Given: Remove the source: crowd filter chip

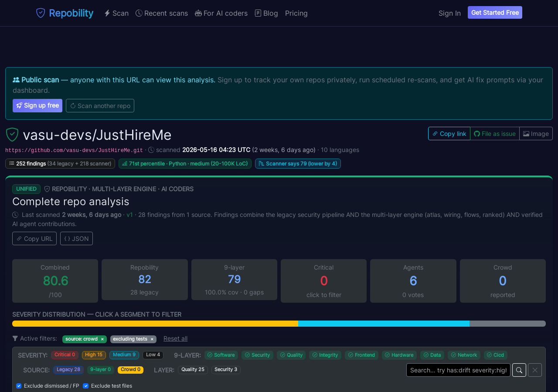Looking at the screenshot, I should (102, 339).
